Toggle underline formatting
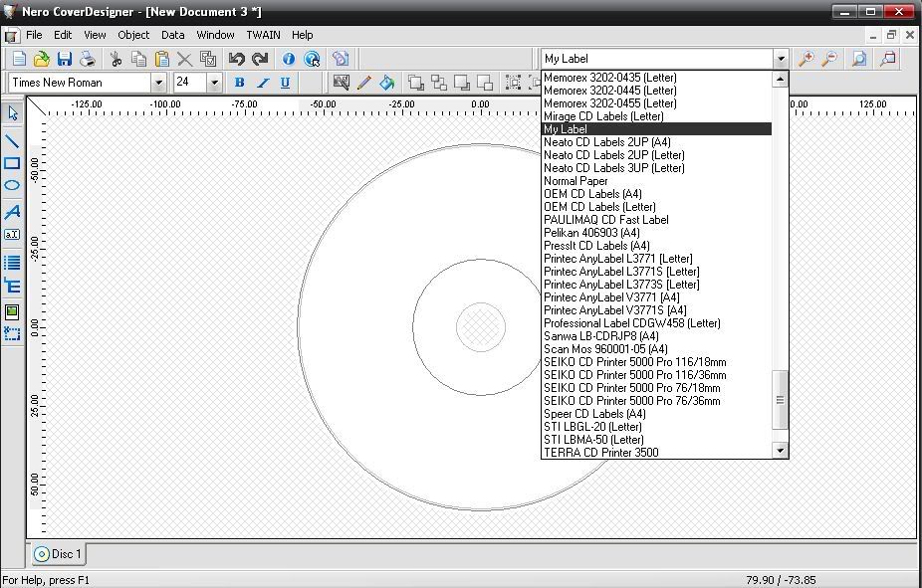 coord(285,83)
